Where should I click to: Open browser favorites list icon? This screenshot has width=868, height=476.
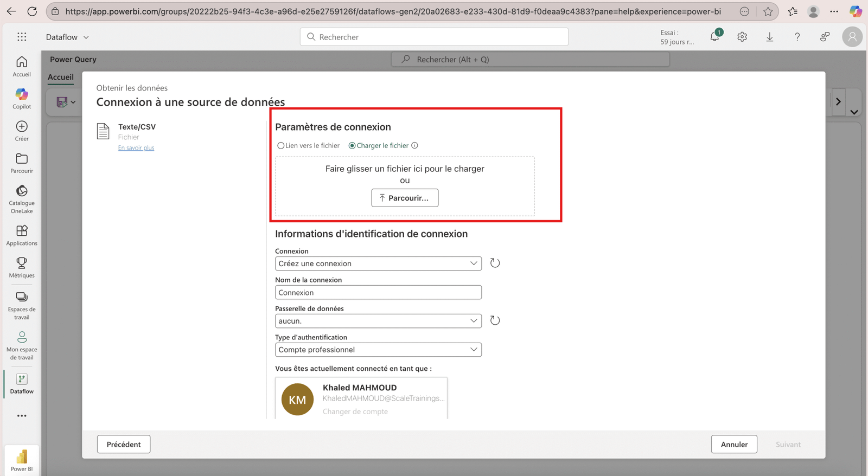(x=793, y=11)
